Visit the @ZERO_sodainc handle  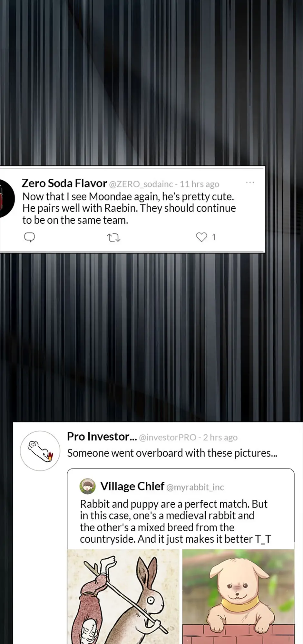141,184
